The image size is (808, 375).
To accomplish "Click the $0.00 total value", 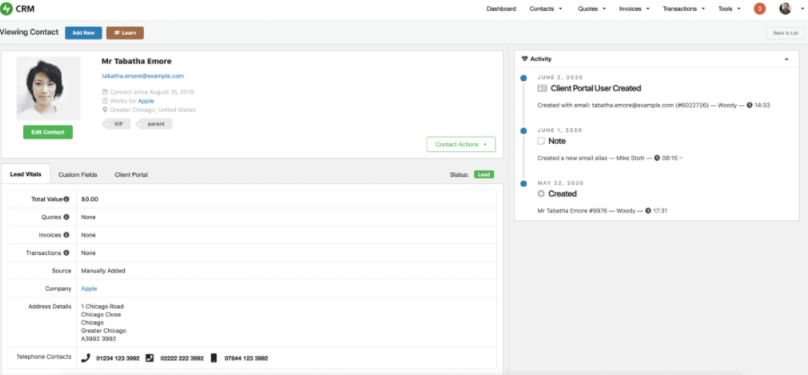I will tap(90, 199).
